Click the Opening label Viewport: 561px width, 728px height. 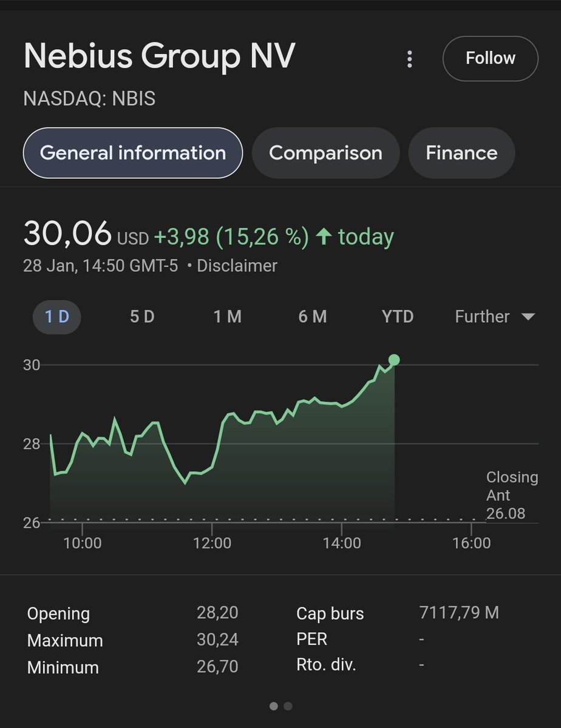pyautogui.click(x=58, y=614)
